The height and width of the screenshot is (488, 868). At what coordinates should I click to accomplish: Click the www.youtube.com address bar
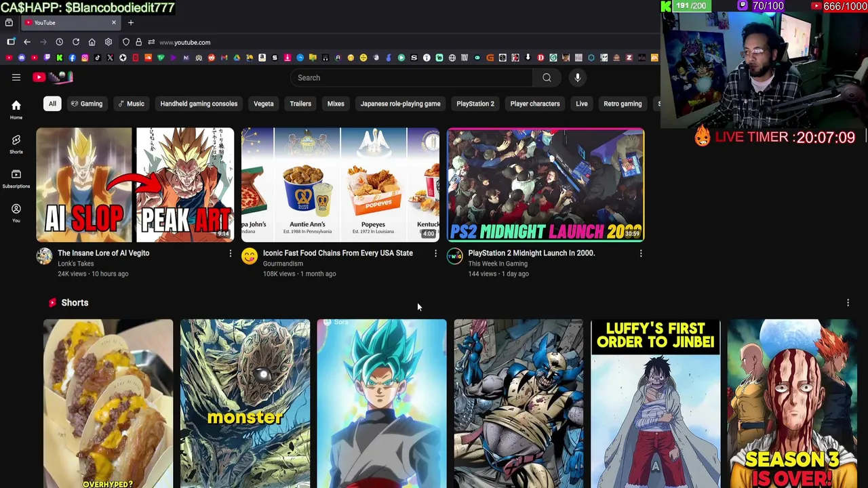click(x=184, y=42)
